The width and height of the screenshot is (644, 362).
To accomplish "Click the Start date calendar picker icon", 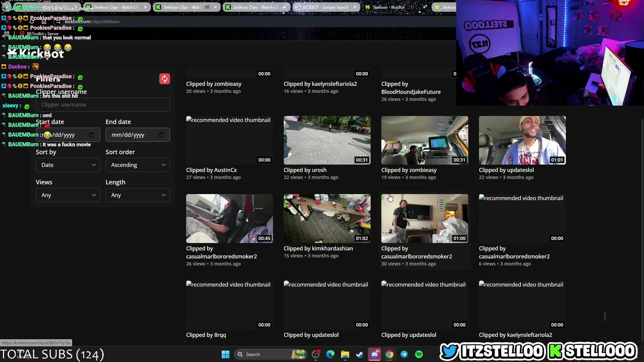I will pos(91,135).
